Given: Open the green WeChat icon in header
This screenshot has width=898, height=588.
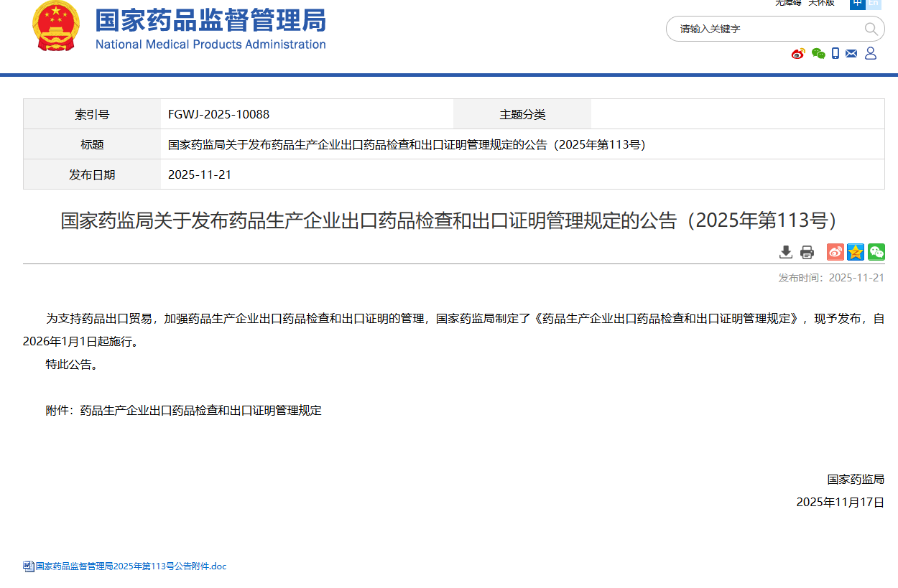Looking at the screenshot, I should (x=818, y=53).
